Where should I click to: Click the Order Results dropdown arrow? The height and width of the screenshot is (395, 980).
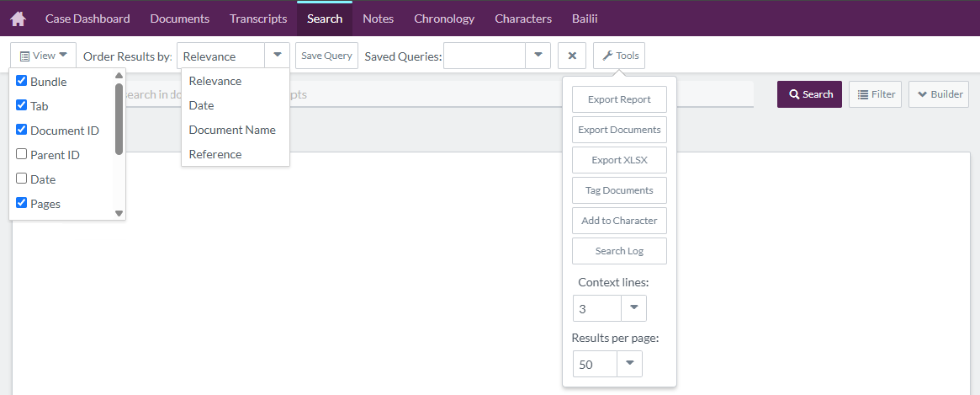pyautogui.click(x=278, y=56)
